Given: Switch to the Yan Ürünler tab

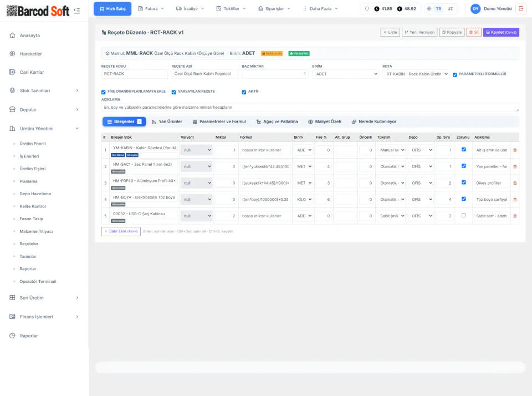Looking at the screenshot, I should coord(167,121).
